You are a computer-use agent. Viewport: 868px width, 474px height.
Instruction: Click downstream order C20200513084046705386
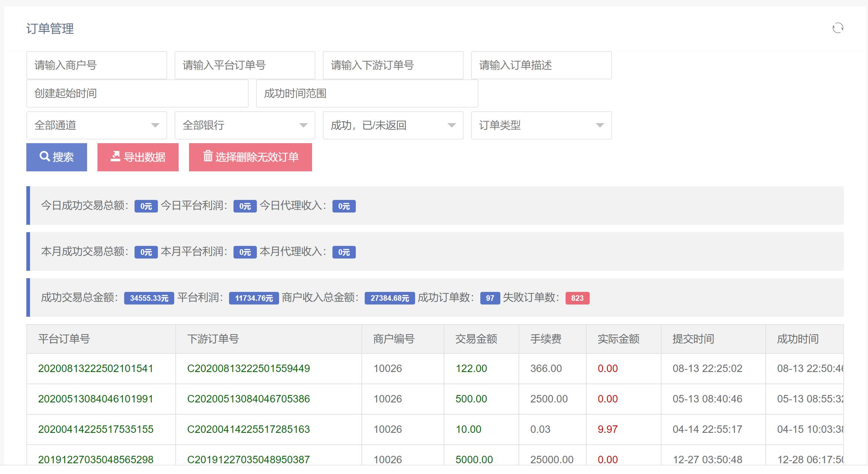click(248, 399)
